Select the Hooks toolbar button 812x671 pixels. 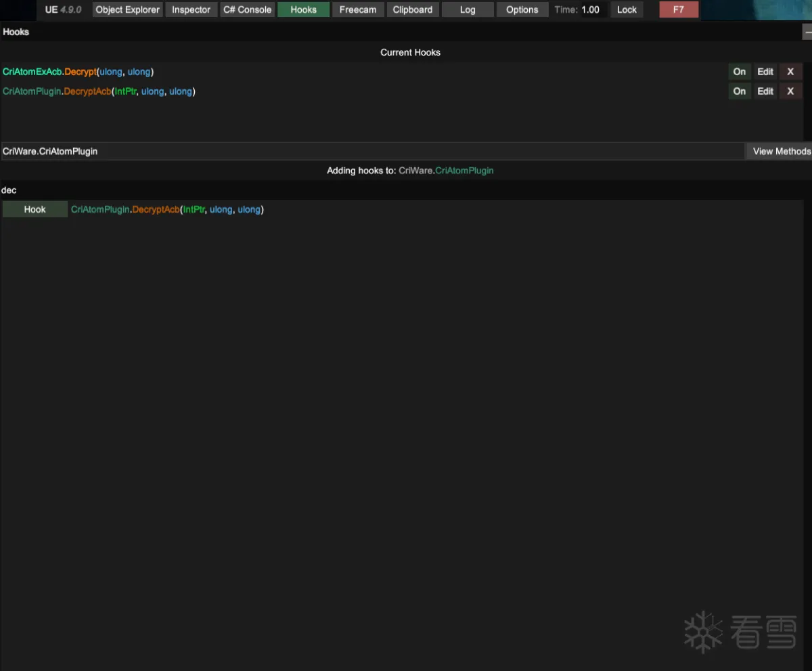point(303,9)
